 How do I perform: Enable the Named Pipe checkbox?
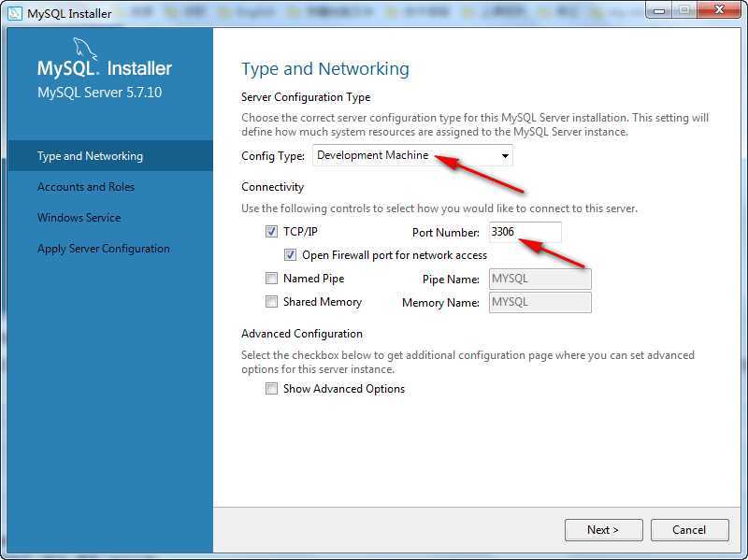(x=271, y=278)
